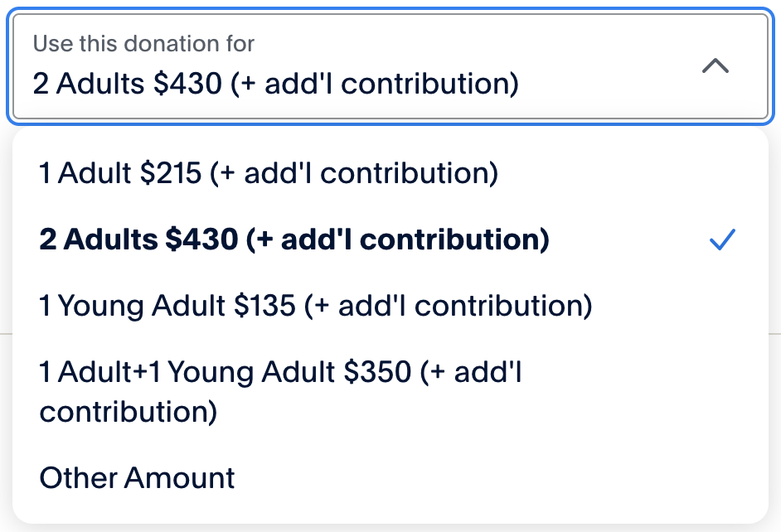
Task: Close the donation dropdown via chevron arrow
Action: point(715,66)
